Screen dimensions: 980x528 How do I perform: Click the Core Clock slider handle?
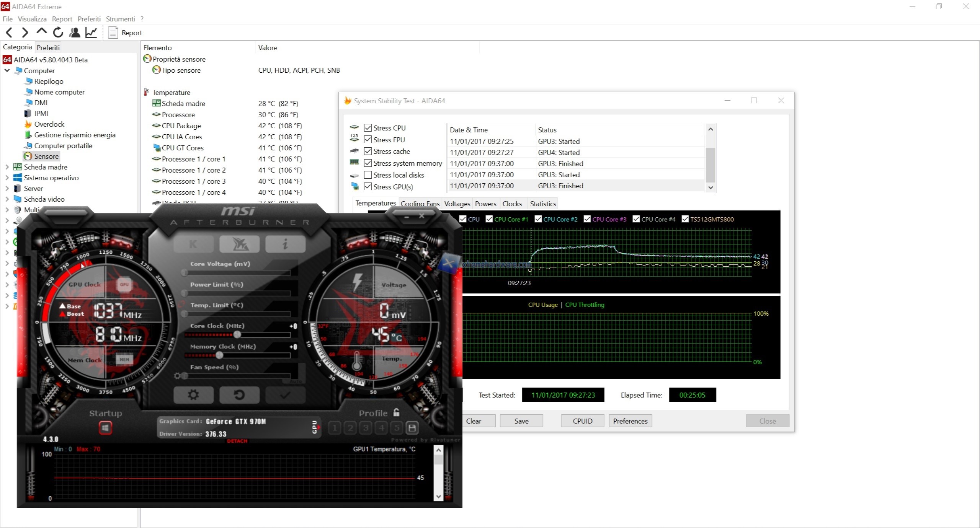click(x=237, y=334)
